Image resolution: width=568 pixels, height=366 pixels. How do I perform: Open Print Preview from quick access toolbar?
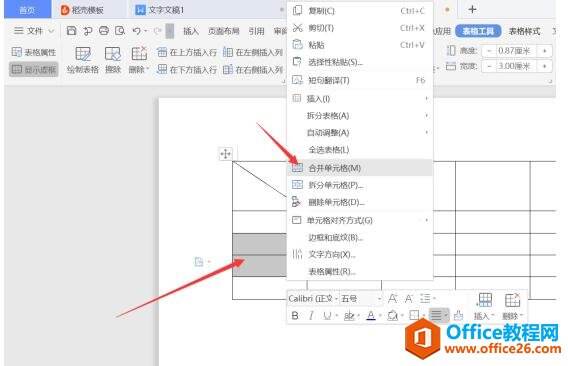(x=120, y=31)
